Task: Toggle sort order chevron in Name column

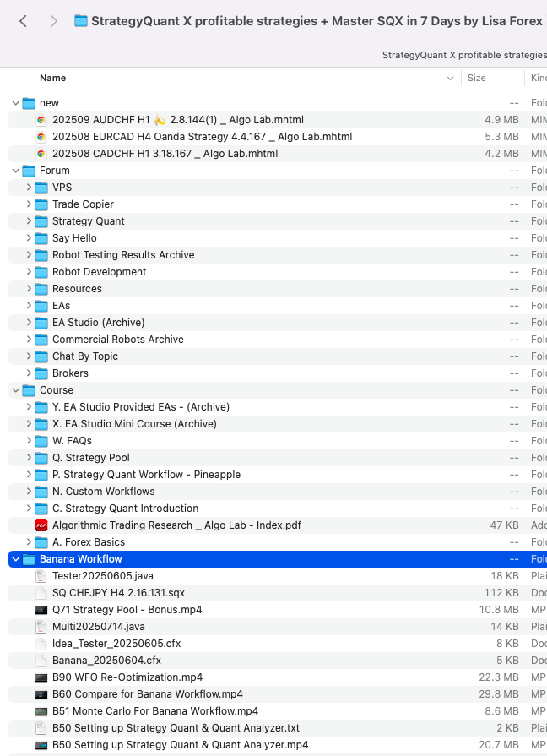Action: [450, 78]
